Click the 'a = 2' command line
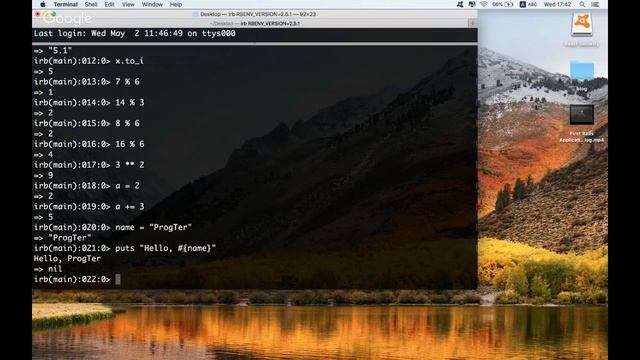The width and height of the screenshot is (640, 360). tap(87, 186)
